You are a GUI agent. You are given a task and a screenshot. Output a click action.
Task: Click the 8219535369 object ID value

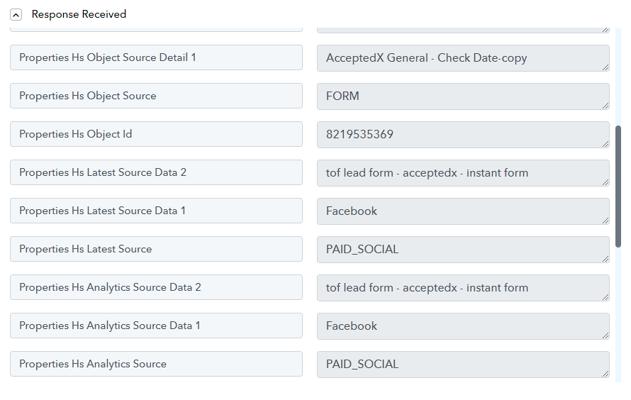click(462, 134)
